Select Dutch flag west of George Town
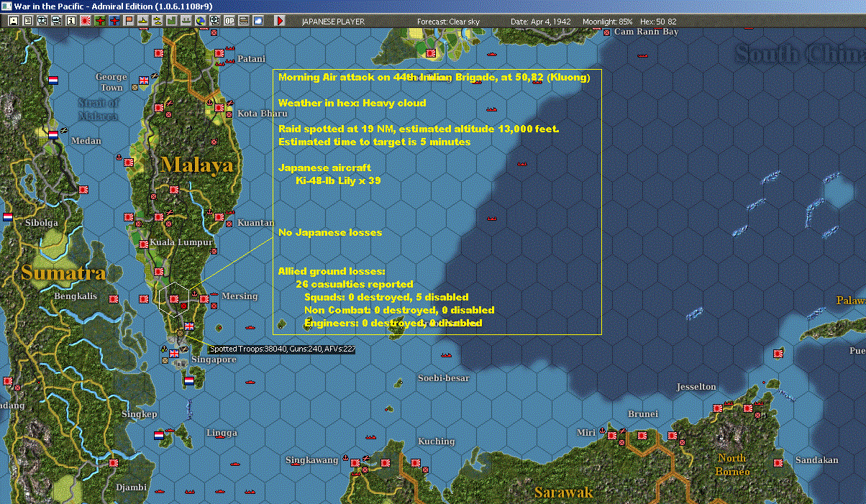 pyautogui.click(x=53, y=81)
